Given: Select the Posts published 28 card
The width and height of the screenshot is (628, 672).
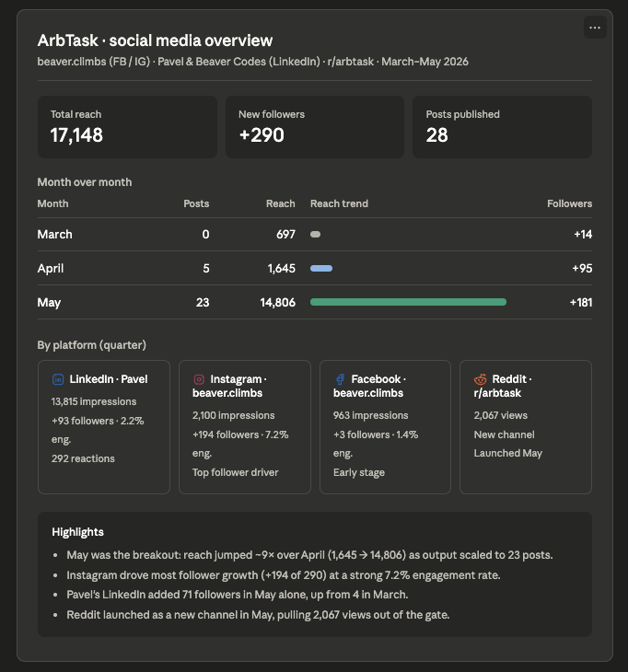Looking at the screenshot, I should 503,127.
